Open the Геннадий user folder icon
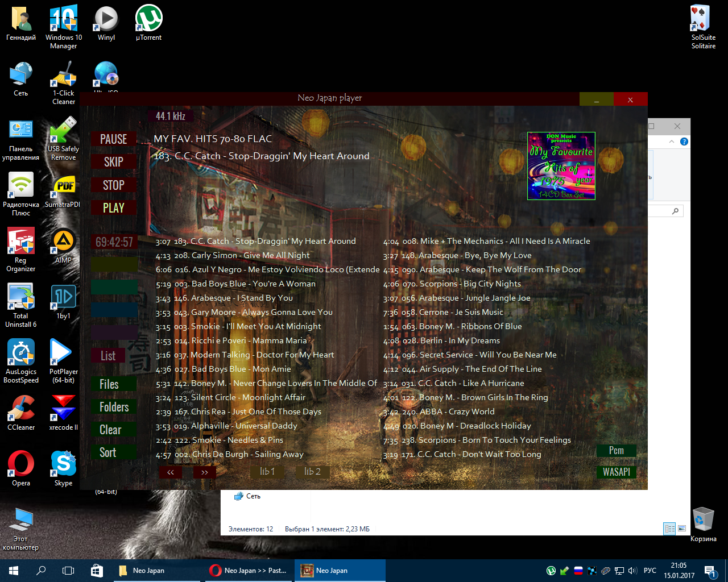Screen dimensions: 728x582 pyautogui.click(x=21, y=23)
